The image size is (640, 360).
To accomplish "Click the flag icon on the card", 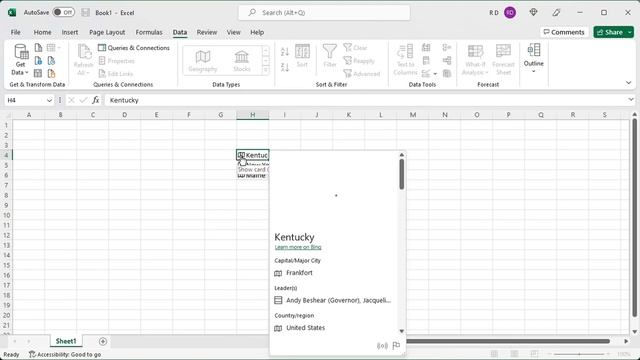I will point(396,346).
